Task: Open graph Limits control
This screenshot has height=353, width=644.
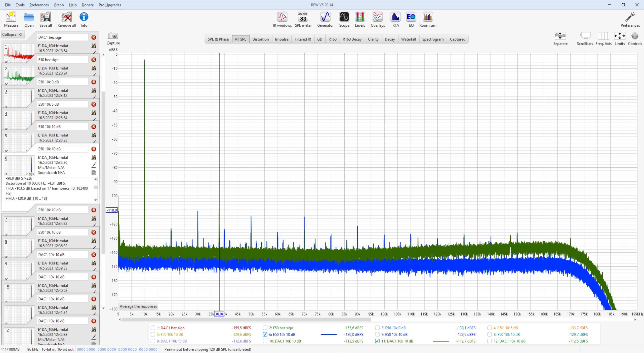Action: 620,38
